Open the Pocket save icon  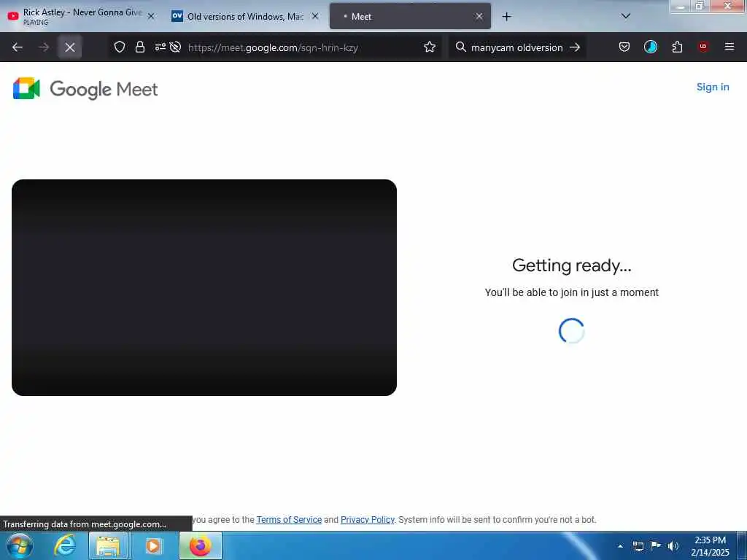tap(624, 47)
